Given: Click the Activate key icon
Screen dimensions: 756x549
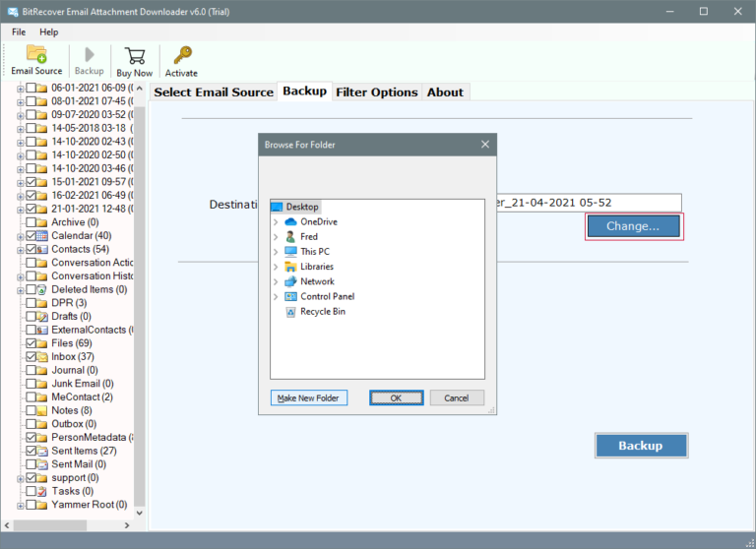Looking at the screenshot, I should click(182, 55).
